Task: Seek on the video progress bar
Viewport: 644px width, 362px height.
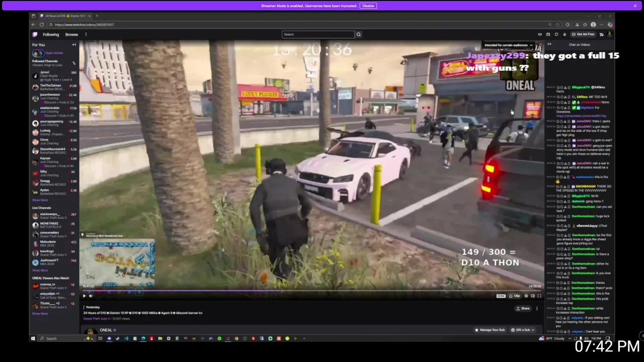Action: [312, 291]
